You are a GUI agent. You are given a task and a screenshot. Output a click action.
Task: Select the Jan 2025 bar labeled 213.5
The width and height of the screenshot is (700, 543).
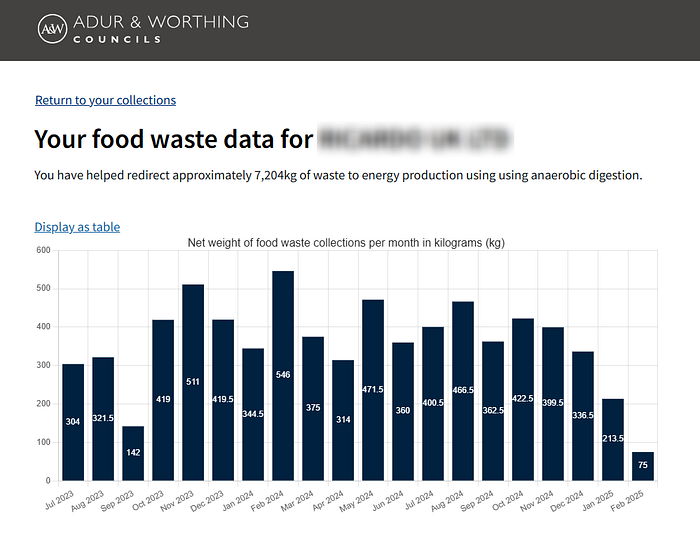(x=613, y=439)
